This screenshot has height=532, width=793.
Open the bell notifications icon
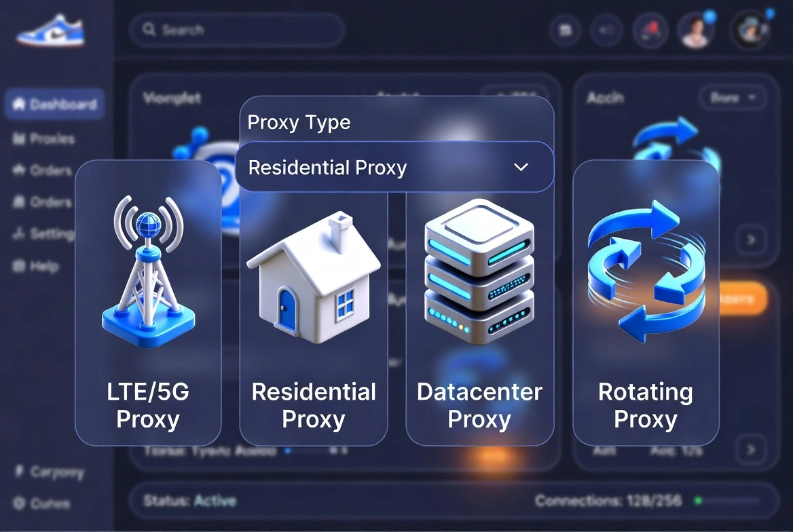tap(650, 31)
